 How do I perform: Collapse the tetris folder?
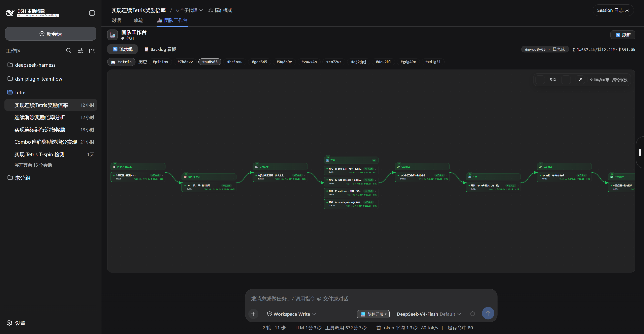click(51, 92)
